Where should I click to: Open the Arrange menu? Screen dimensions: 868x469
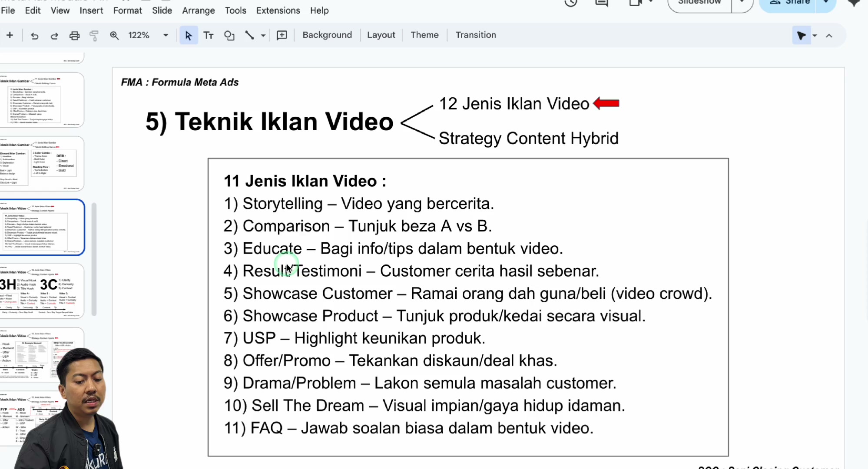click(x=198, y=10)
